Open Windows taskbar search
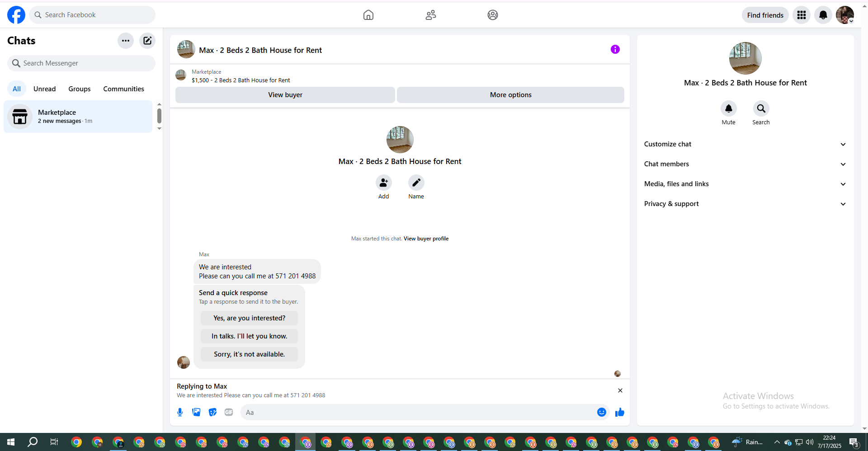 point(33,442)
